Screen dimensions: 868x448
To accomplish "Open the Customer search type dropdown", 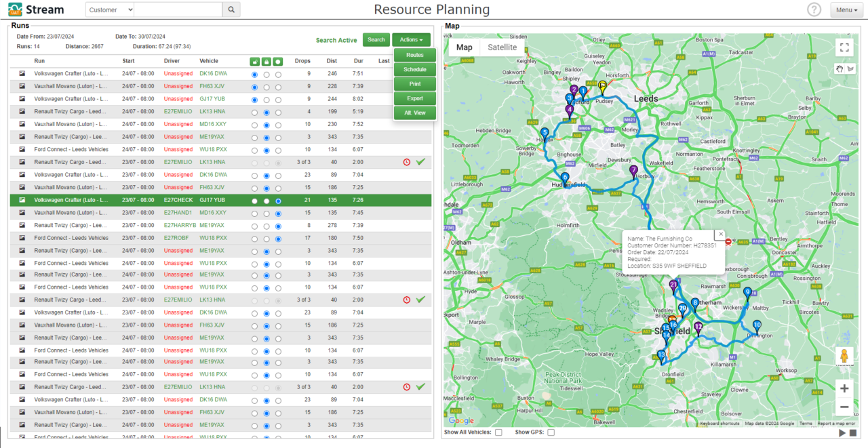I will pos(111,9).
